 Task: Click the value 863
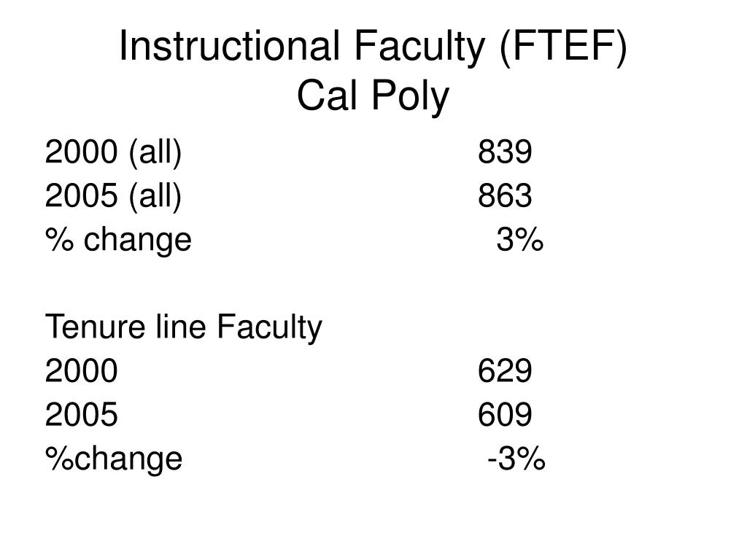[505, 195]
